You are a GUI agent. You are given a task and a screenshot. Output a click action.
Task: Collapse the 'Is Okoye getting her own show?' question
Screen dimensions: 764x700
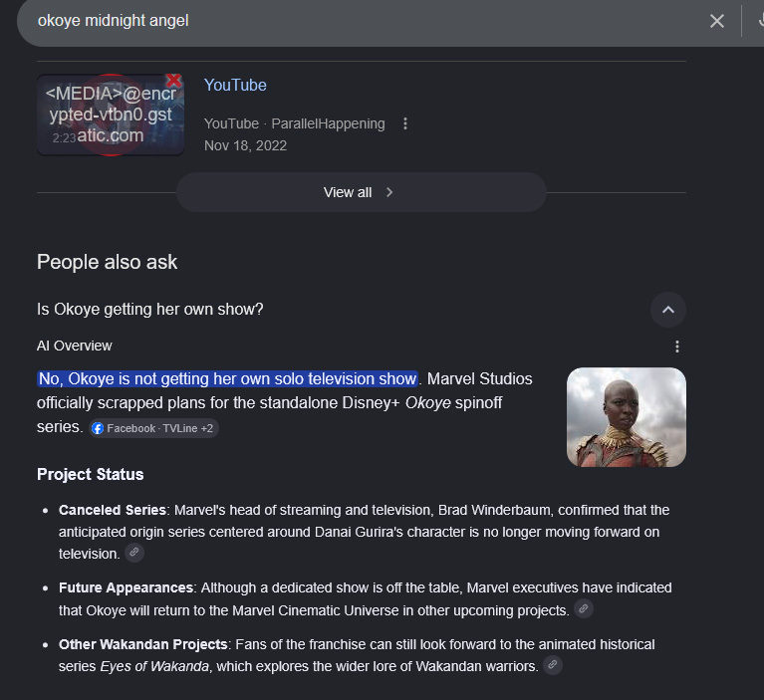coord(668,310)
